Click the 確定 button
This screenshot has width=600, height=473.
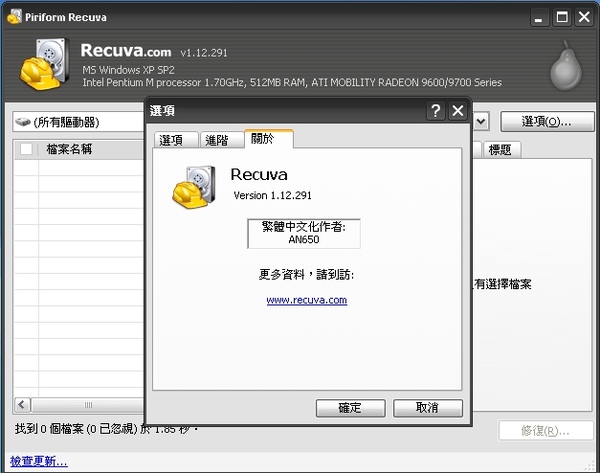click(x=350, y=408)
